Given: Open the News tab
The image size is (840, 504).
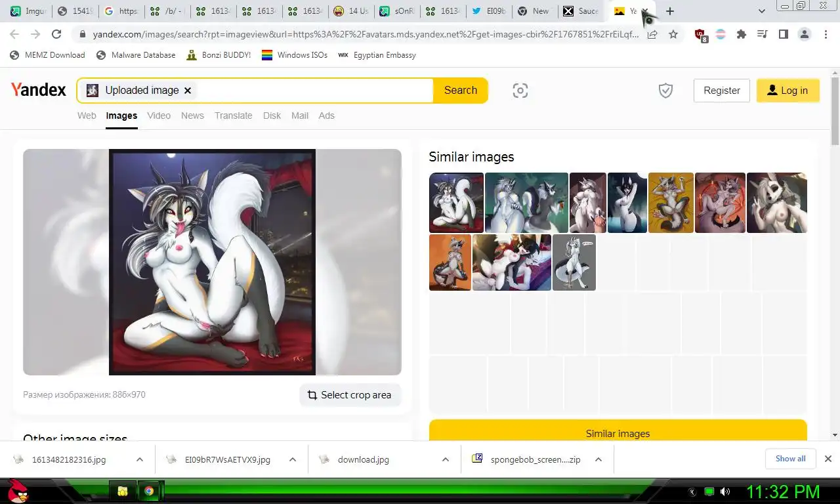Looking at the screenshot, I should point(192,115).
